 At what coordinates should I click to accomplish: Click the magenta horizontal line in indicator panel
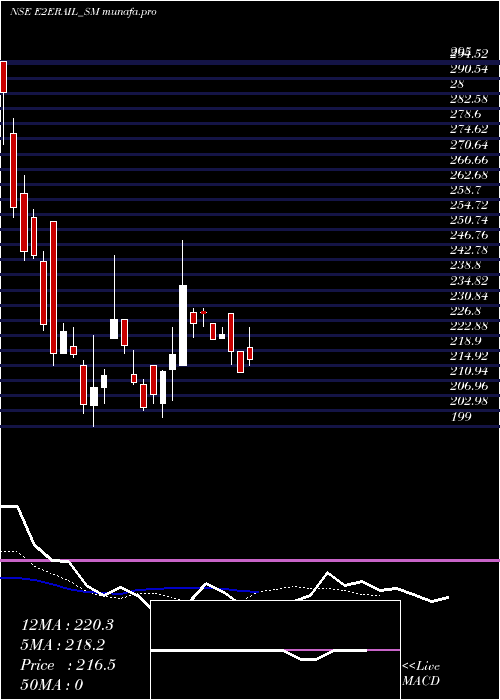(x=250, y=560)
